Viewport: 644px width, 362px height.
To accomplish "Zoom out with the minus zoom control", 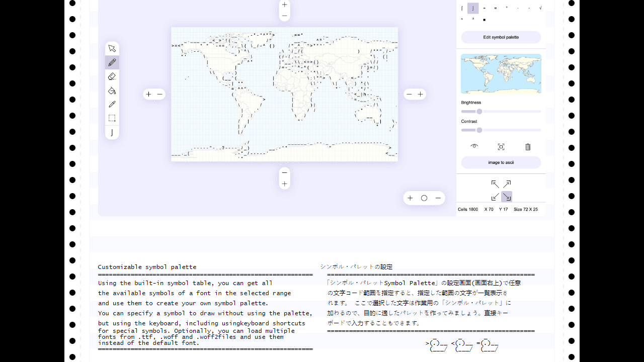I will coord(438,198).
